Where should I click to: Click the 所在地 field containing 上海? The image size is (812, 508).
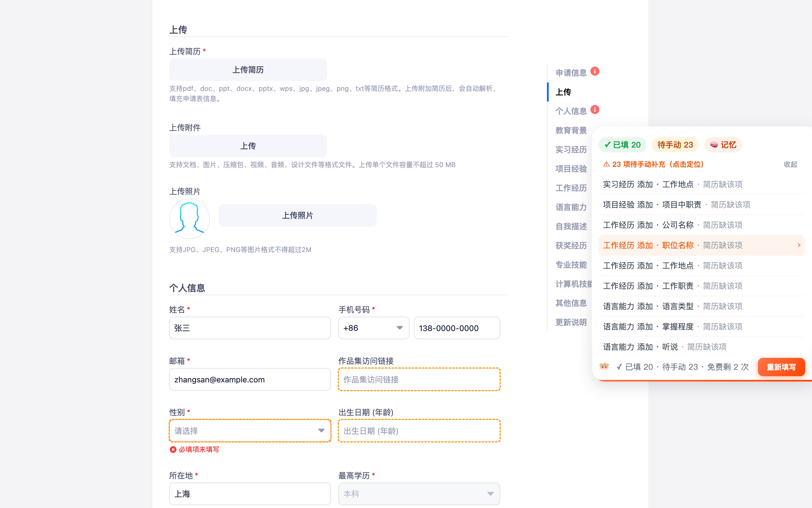(x=250, y=494)
